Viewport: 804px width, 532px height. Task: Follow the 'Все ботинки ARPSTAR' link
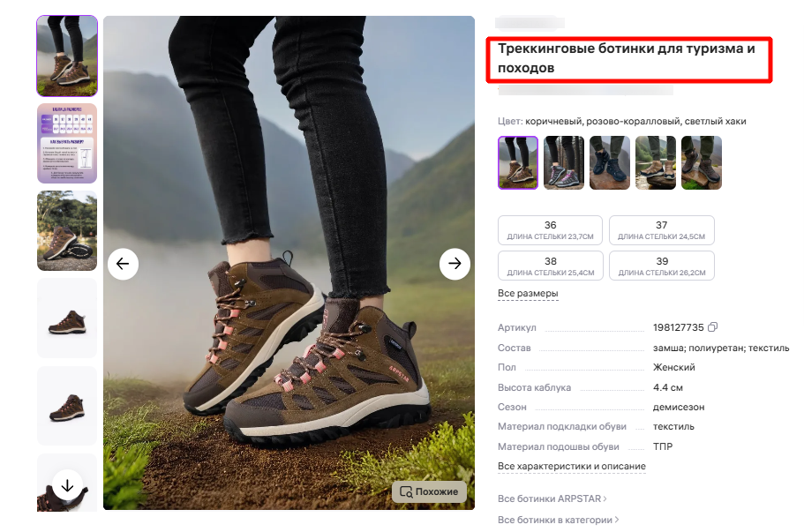[552, 498]
